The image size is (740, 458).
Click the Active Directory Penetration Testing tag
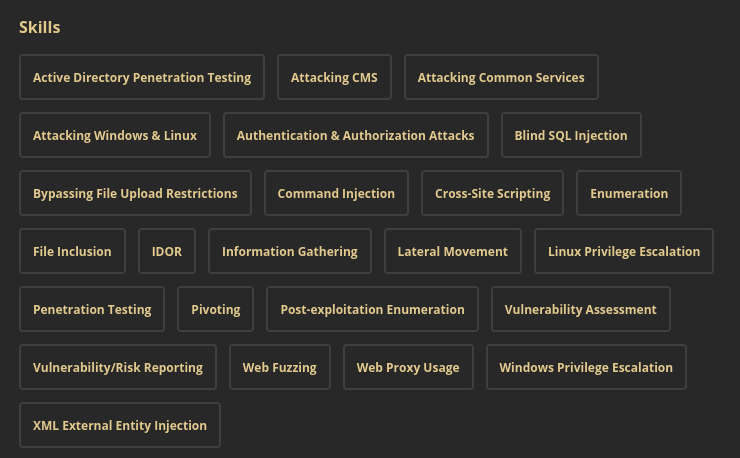point(142,77)
